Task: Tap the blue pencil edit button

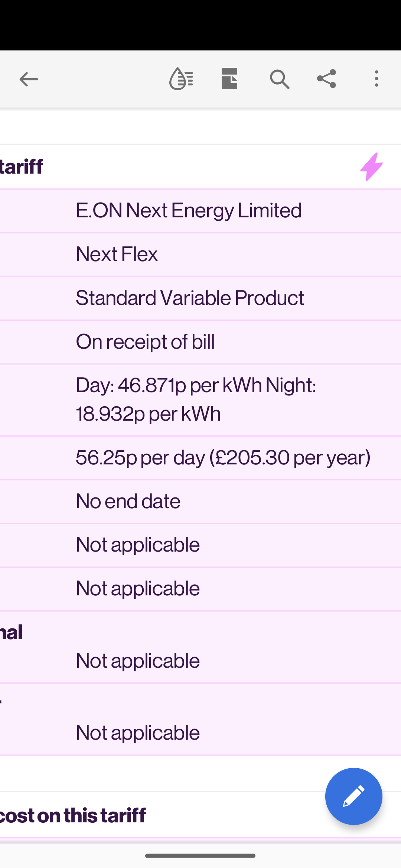Action: 353,796
